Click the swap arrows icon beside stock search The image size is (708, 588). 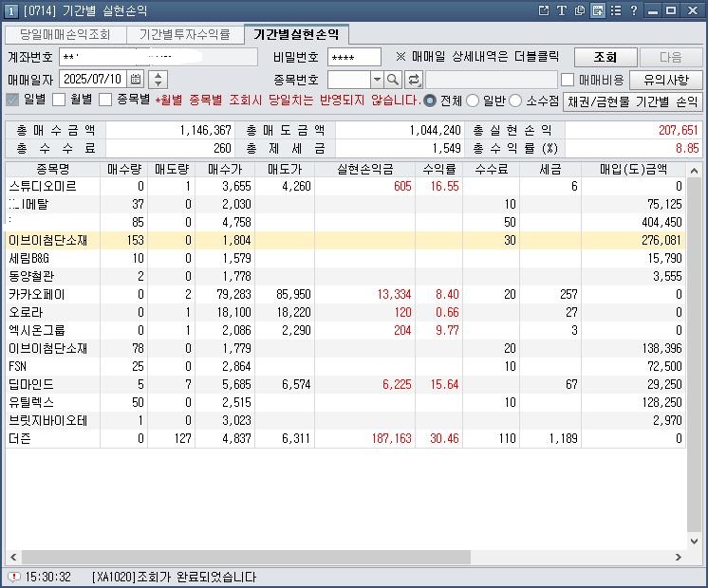click(414, 80)
